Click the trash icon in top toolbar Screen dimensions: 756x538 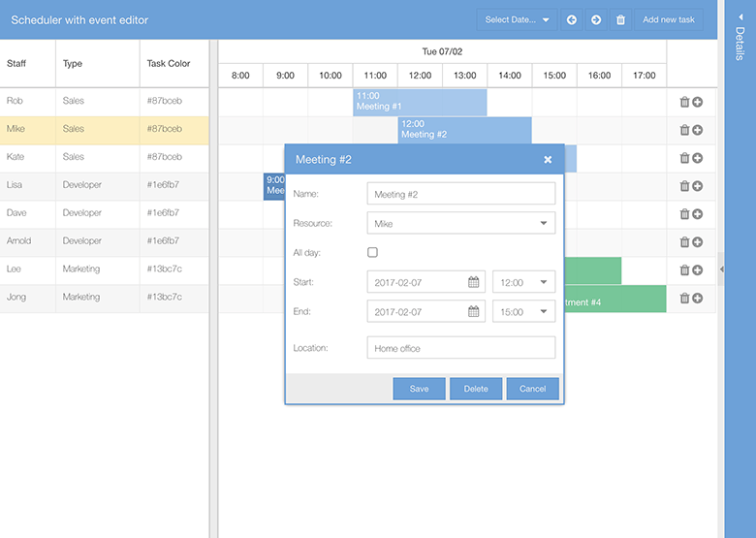click(620, 19)
